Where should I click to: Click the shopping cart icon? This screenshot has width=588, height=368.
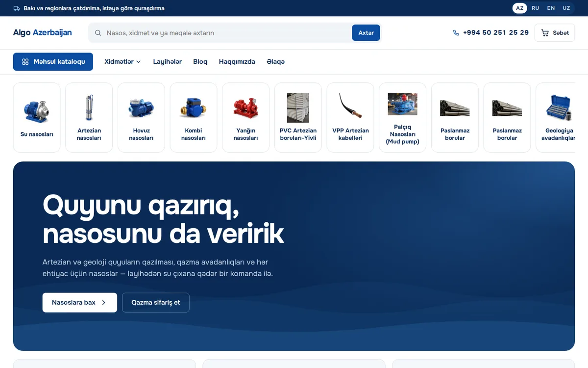coord(545,33)
